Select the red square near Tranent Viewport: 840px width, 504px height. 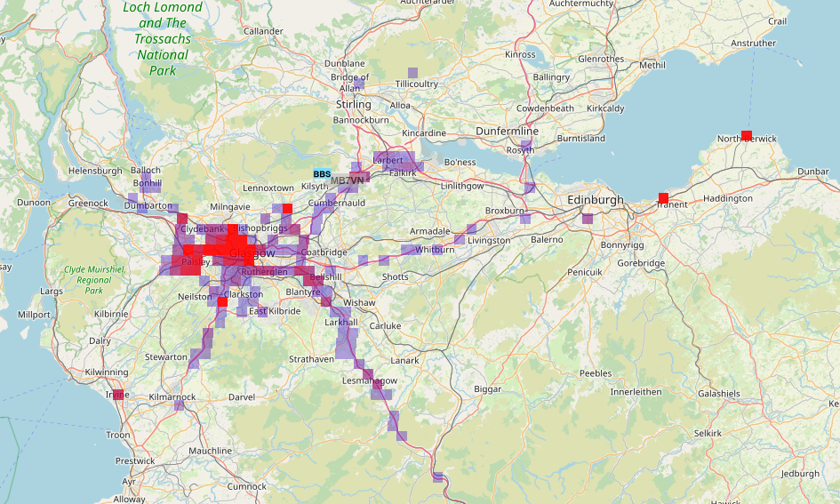point(663,197)
